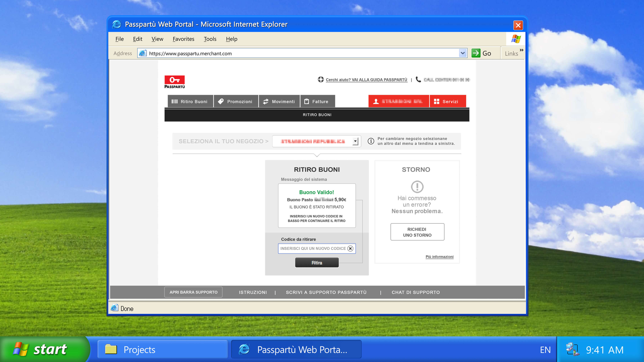This screenshot has height=362, width=644.
Task: Click the Passpartù key logo
Action: tap(175, 82)
